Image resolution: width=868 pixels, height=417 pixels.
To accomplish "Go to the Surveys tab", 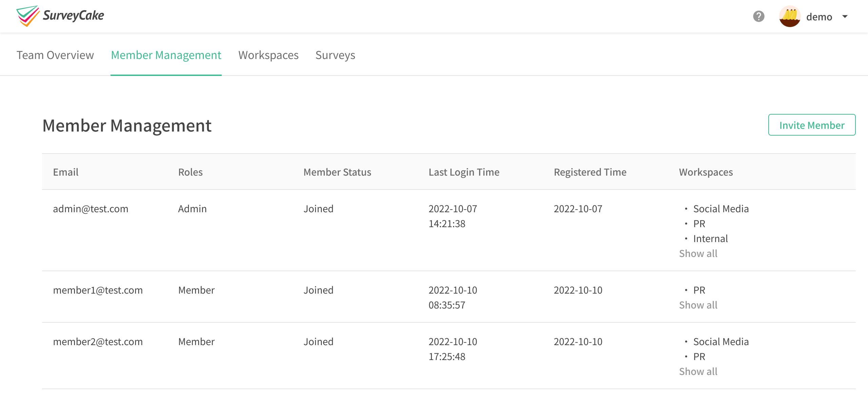I will [335, 55].
